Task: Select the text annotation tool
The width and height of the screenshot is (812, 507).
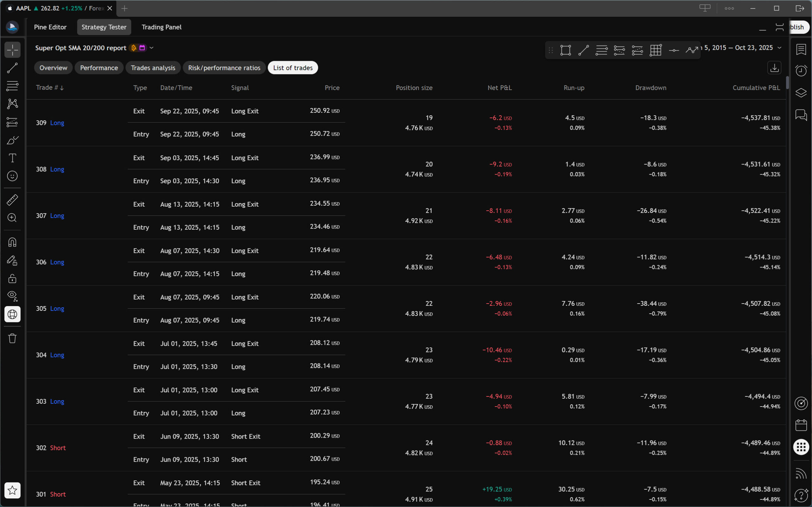Action: [x=12, y=158]
